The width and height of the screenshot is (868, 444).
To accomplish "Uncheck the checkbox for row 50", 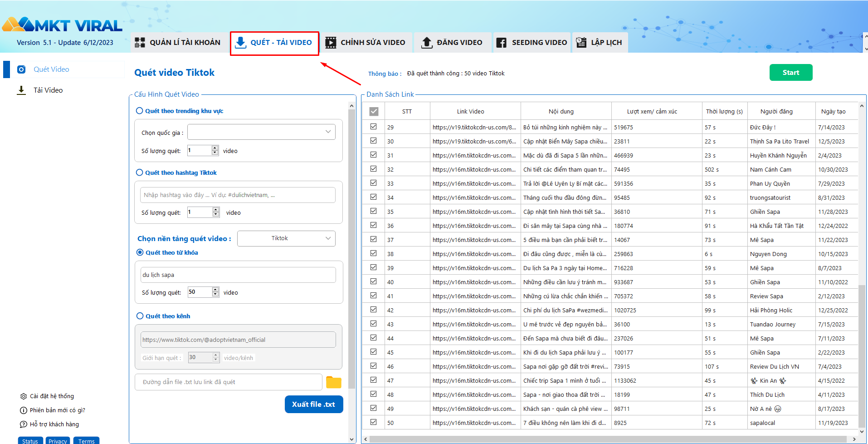I will click(x=373, y=422).
